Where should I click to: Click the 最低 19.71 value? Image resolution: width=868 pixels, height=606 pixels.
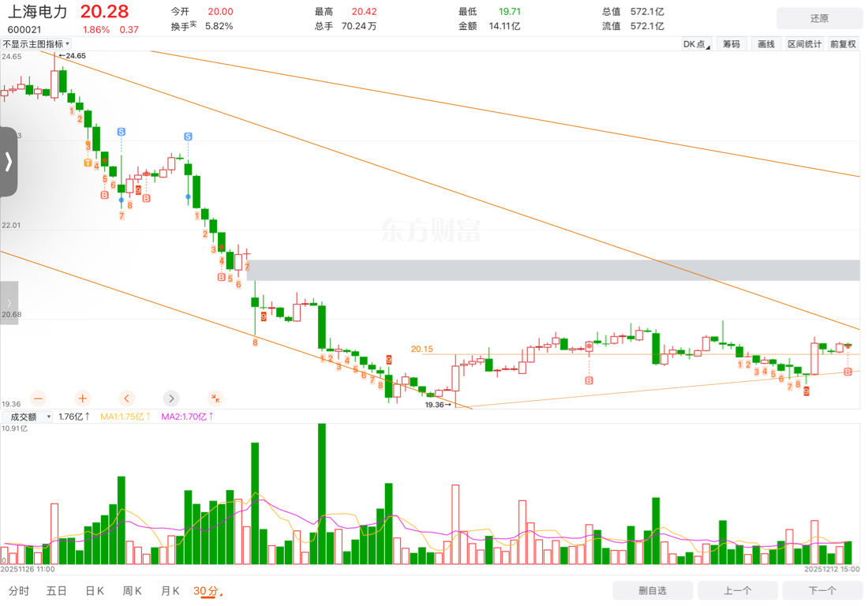[509, 12]
